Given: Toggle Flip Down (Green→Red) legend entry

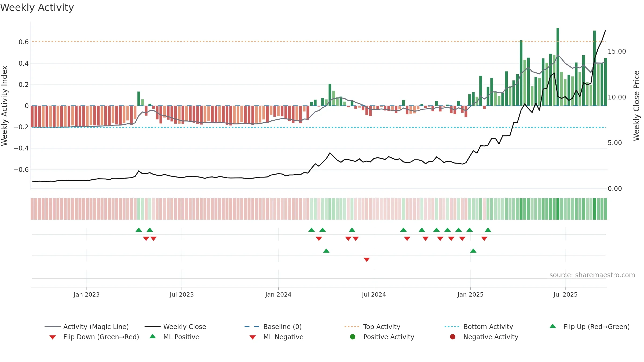Looking at the screenshot, I should tap(94, 337).
